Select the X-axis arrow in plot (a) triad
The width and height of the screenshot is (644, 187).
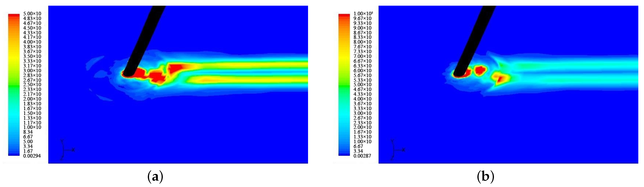74,150
